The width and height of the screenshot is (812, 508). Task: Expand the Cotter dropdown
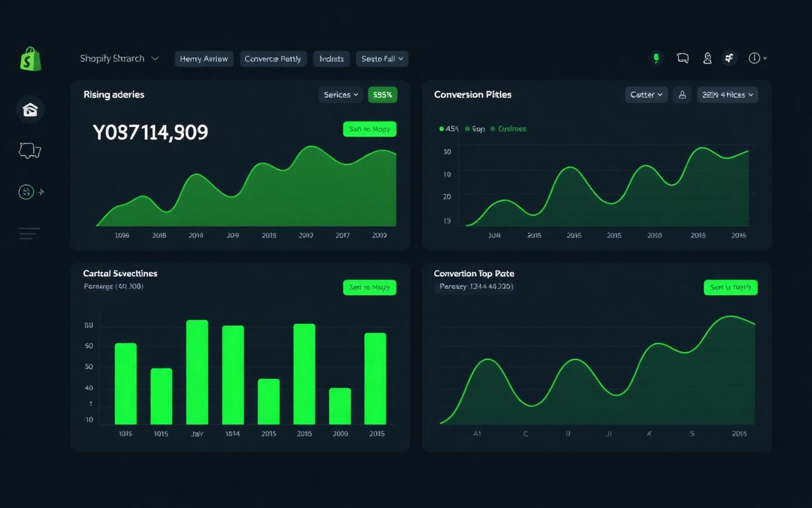click(x=646, y=95)
